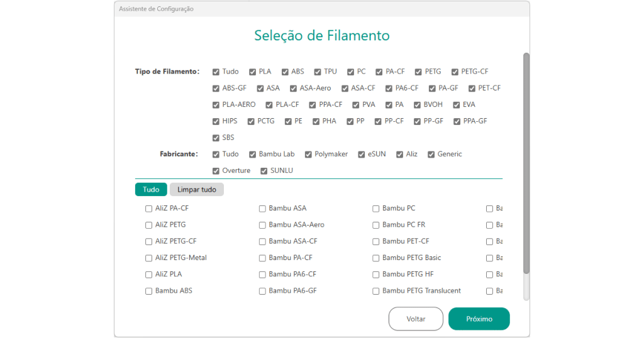Uncheck the PA6-CF filament type
Image resolution: width=644 pixels, height=338 pixels.
pyautogui.click(x=389, y=88)
